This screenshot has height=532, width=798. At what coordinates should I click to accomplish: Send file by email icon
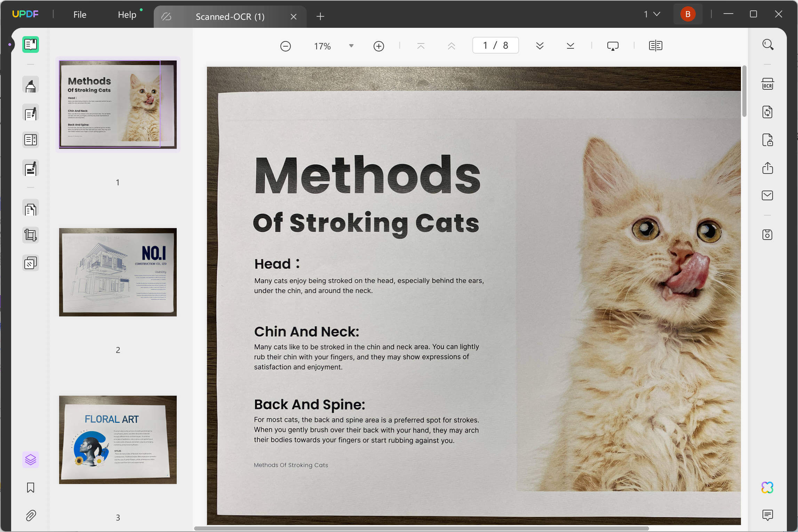pyautogui.click(x=767, y=195)
